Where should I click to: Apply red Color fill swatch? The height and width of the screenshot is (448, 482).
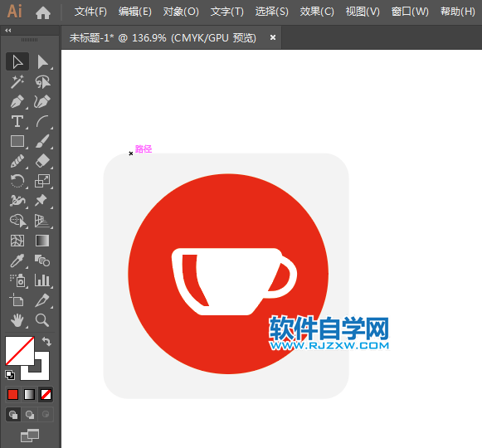pos(13,395)
